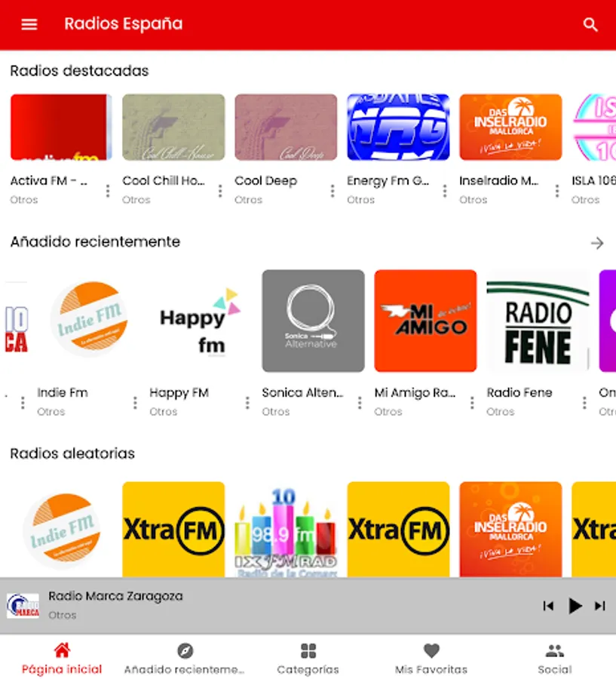Open options menu for Indie Fm
Viewport: 616px width, 679px height.
(135, 403)
